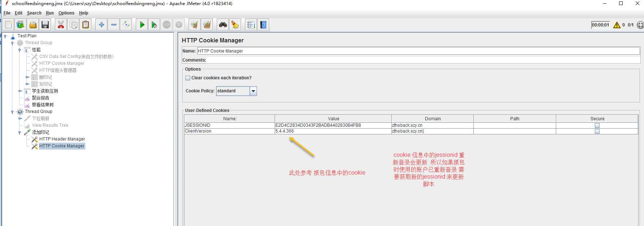Image resolution: width=644 pixels, height=226 pixels.
Task: Click the Function Helper list icon
Action: [251, 25]
